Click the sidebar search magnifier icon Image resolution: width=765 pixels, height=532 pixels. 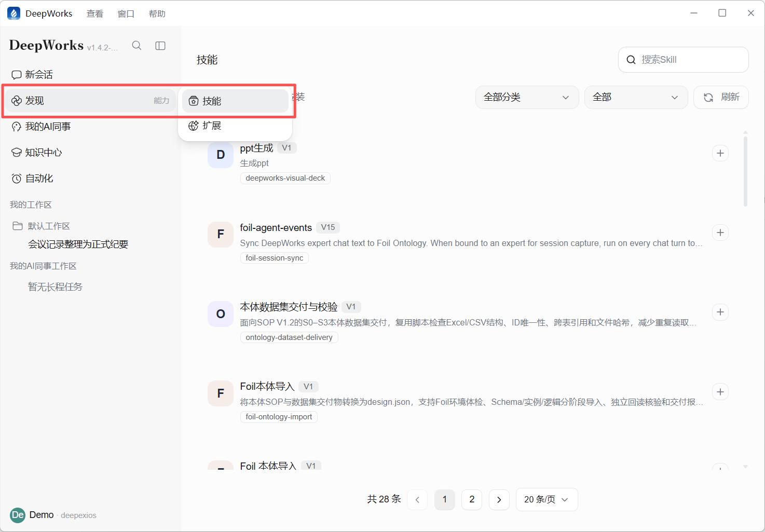click(136, 46)
